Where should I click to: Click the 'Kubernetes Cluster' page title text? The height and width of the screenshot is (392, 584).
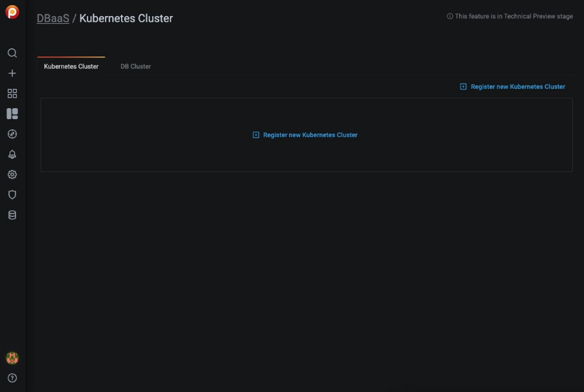point(126,18)
